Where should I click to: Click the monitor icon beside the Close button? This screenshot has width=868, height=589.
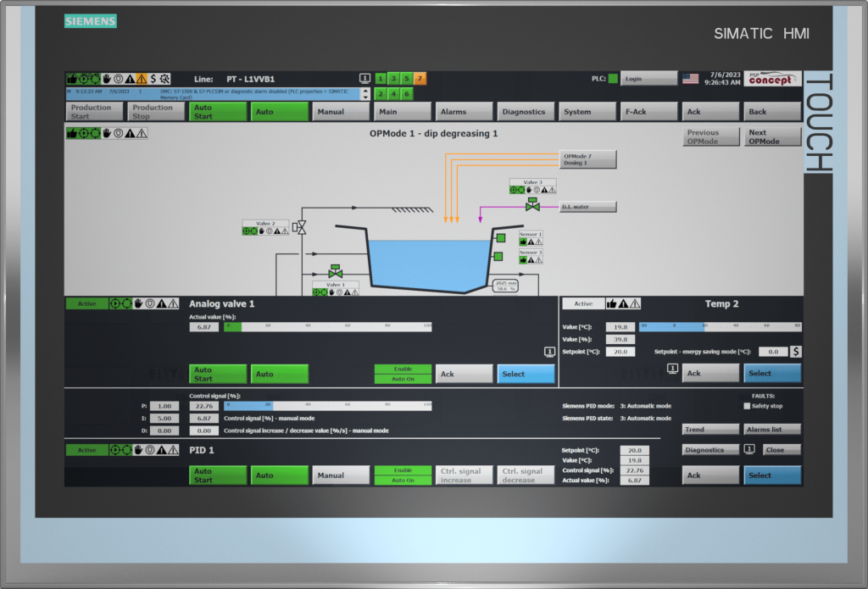point(749,449)
